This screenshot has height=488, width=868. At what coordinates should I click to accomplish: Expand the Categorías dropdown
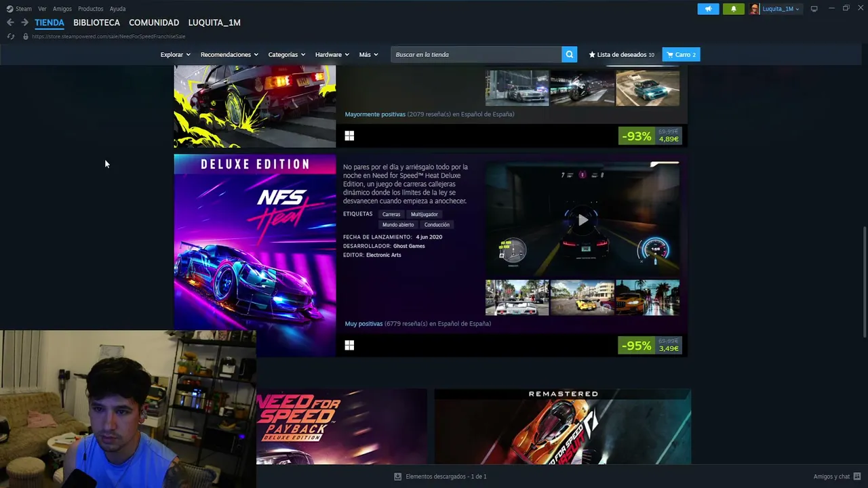click(286, 54)
